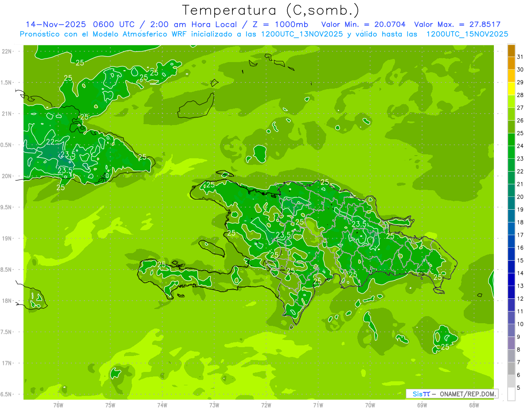Click the latitude label "21N"
The height and width of the screenshot is (411, 532).
(x=7, y=114)
